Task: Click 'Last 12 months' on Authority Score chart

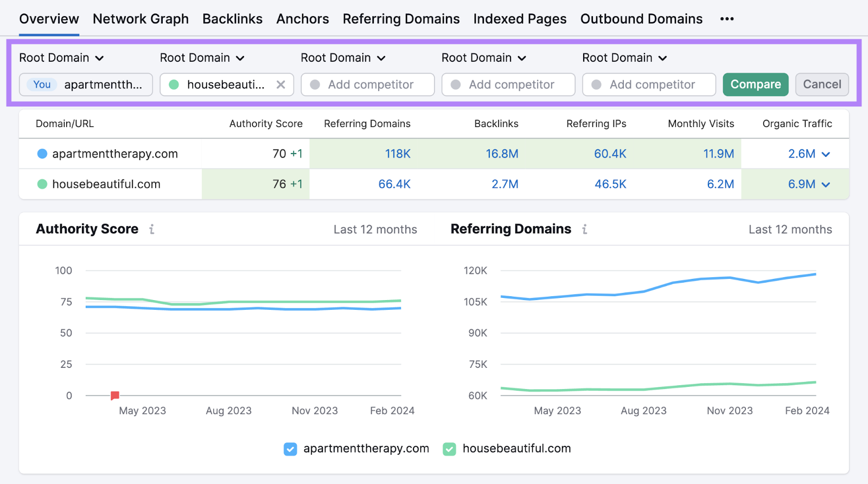Action: point(375,230)
